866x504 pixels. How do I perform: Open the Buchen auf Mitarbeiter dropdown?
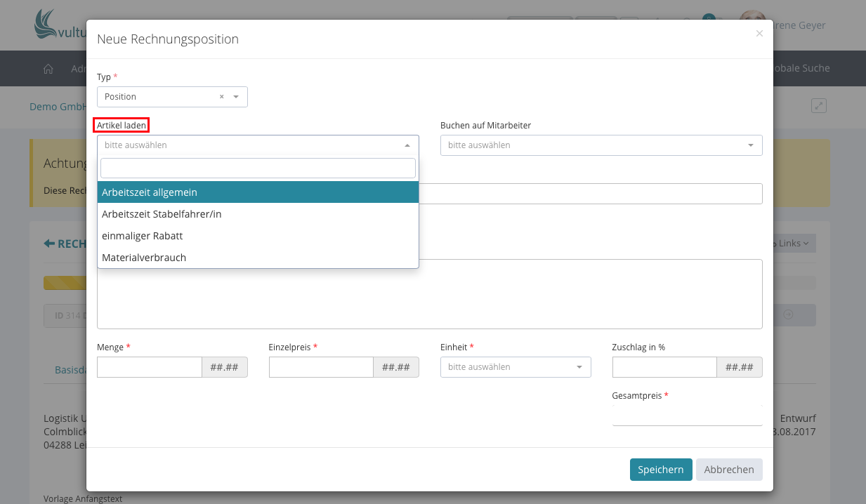[601, 145]
